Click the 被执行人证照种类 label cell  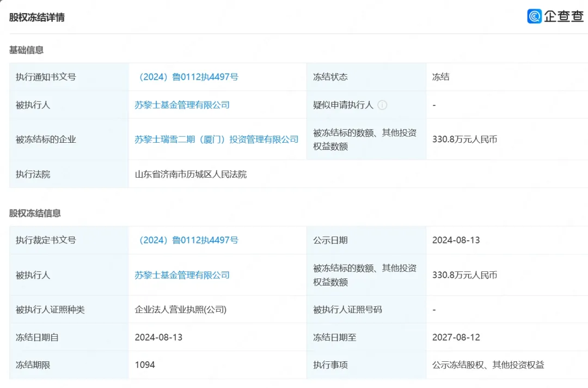point(69,310)
